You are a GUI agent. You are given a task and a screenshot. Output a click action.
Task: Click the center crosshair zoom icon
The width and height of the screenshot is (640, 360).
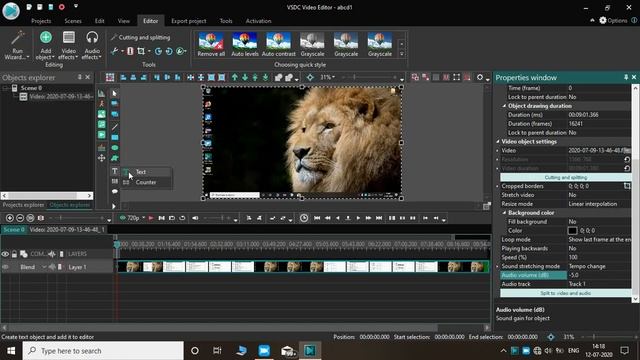310,77
